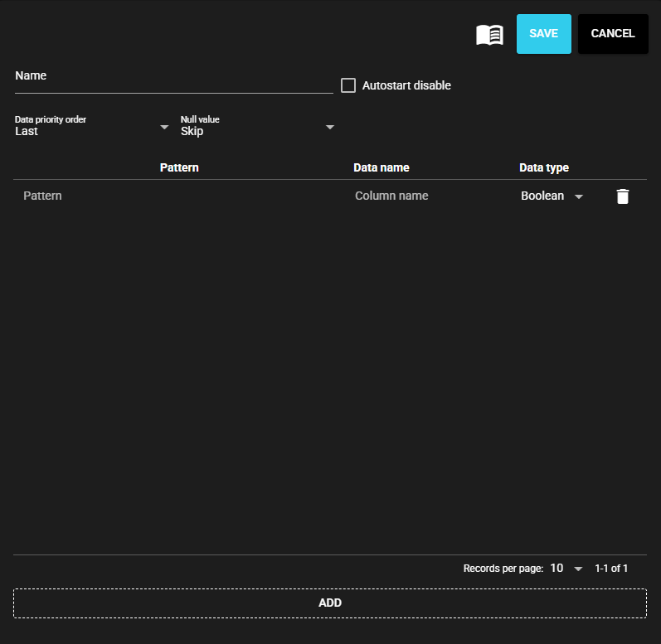
Task: Click the Data type column header
Action: click(544, 167)
